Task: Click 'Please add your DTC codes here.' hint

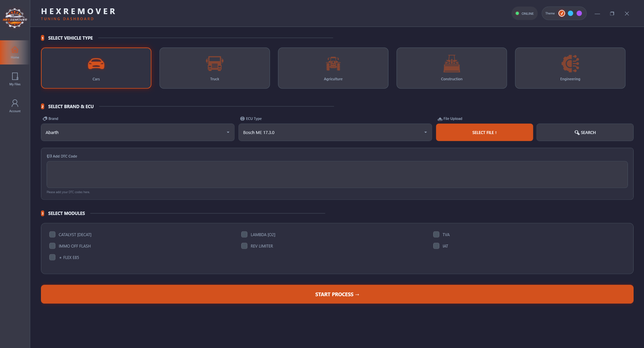Action: click(68, 192)
